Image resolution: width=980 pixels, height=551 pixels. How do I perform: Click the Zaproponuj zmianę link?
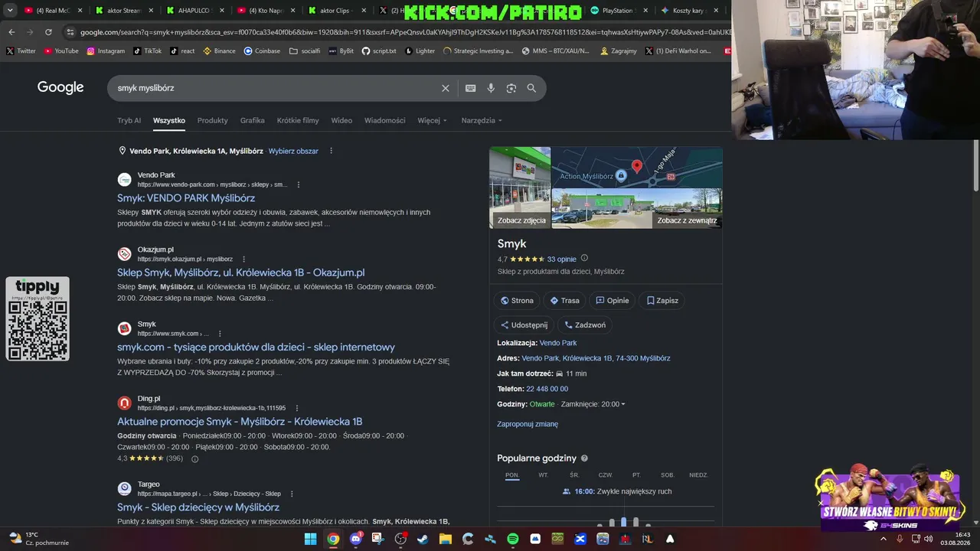528,424
